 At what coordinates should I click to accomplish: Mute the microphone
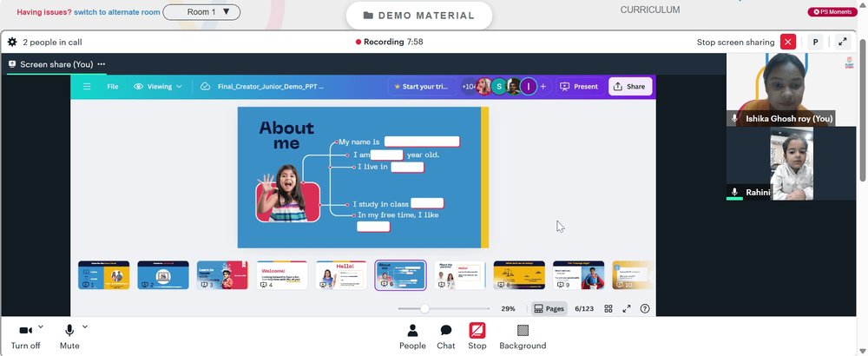[x=69, y=337]
